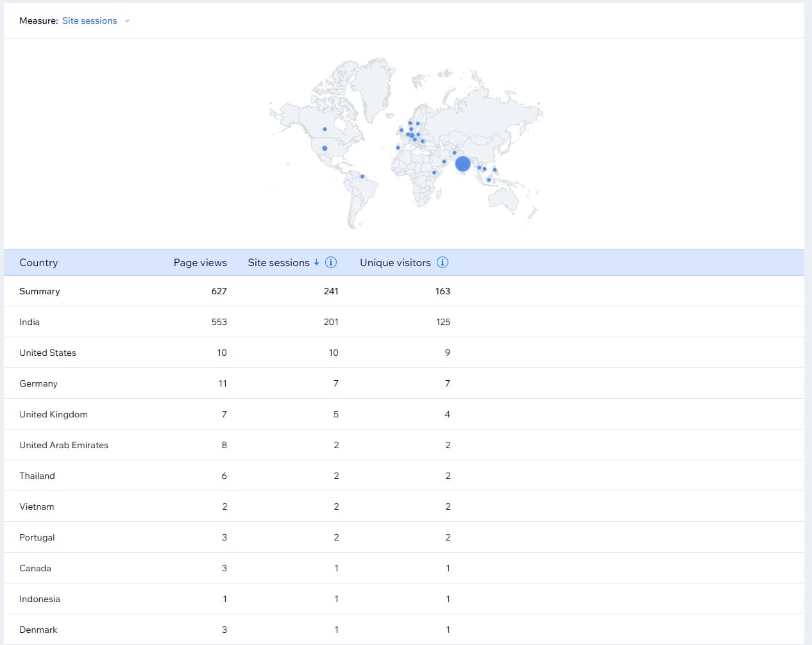Open the Measure dropdown chevron
This screenshot has height=645, width=812.
(127, 21)
